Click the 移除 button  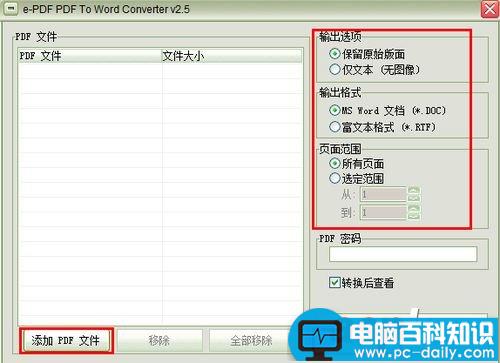coord(159,341)
